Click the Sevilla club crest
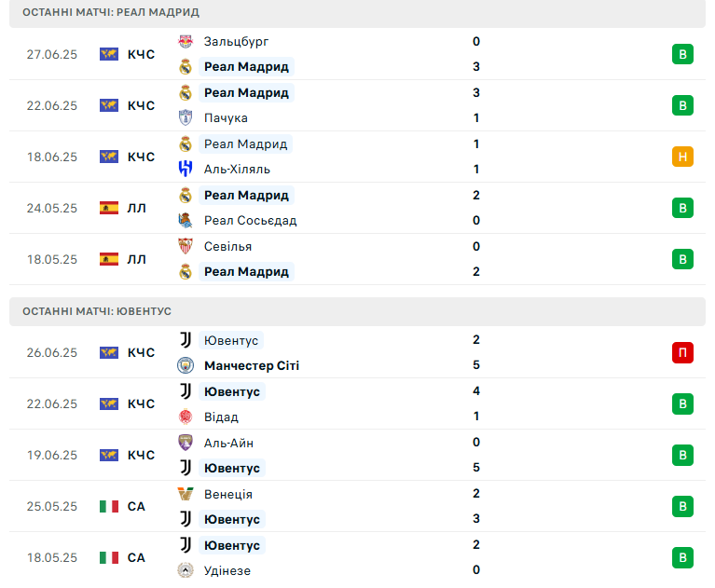This screenshot has height=588, width=715. 186,246
